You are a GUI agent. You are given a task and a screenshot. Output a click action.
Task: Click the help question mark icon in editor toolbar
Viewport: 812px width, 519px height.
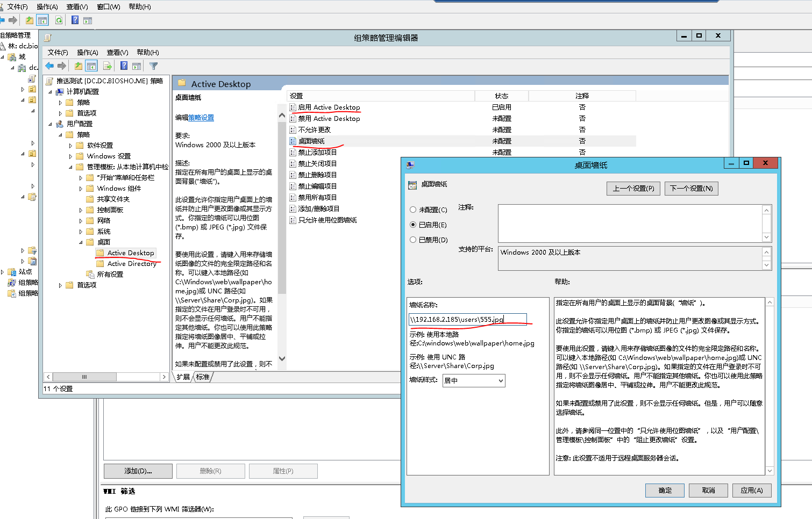coord(124,66)
